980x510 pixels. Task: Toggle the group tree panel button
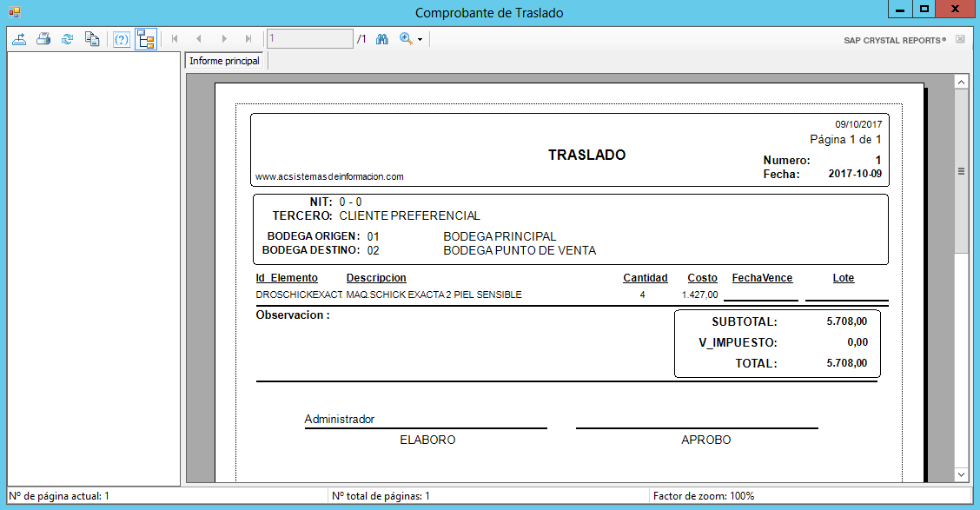145,39
